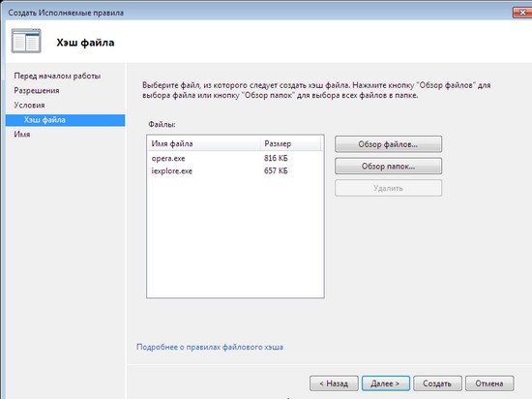Click the Удалить button
Screen dimensions: 532x399
388,188
